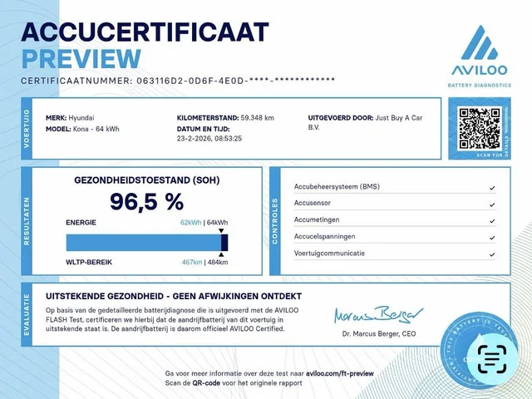532x399 pixels.
Task: Select the RESULTATEN section tab
Action: pos(26,219)
